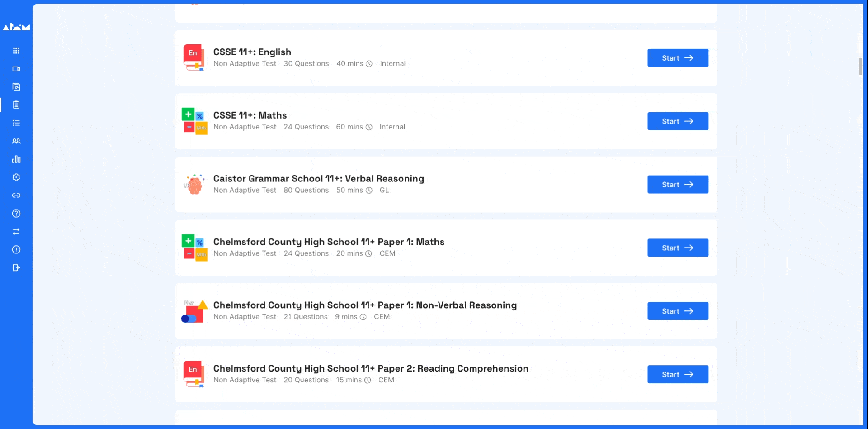Screen dimensions: 868x429
Task: Click the clock icon beside 60 mins
Action: [369, 127]
